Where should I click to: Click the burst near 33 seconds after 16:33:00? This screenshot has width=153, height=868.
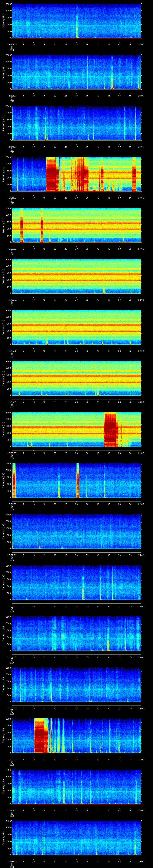point(83,588)
